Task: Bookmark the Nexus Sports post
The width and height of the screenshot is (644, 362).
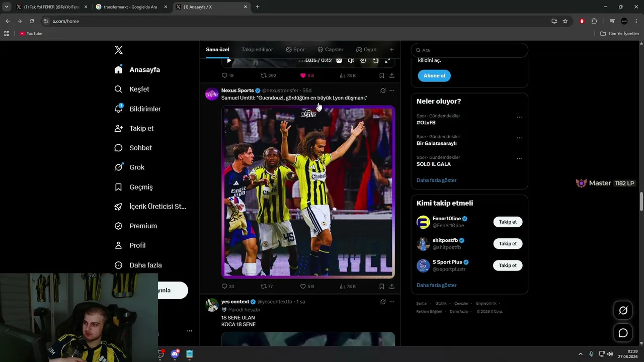Action: click(x=382, y=286)
